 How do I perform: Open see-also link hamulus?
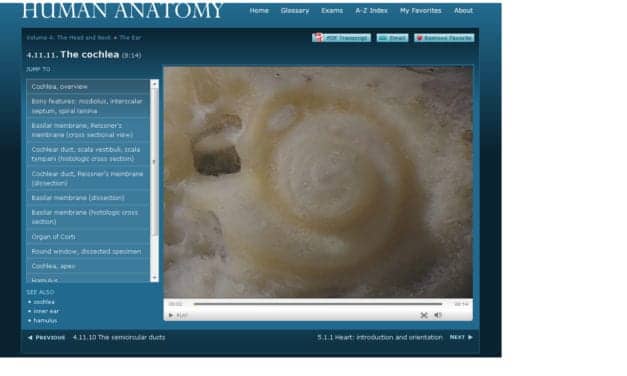tap(45, 321)
